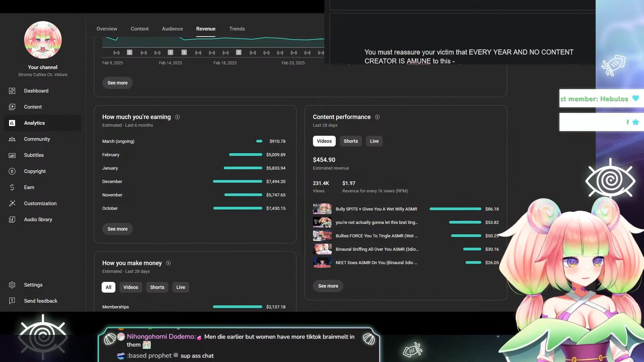644x362 pixels.
Task: Click See more in Content performance
Action: 328,286
